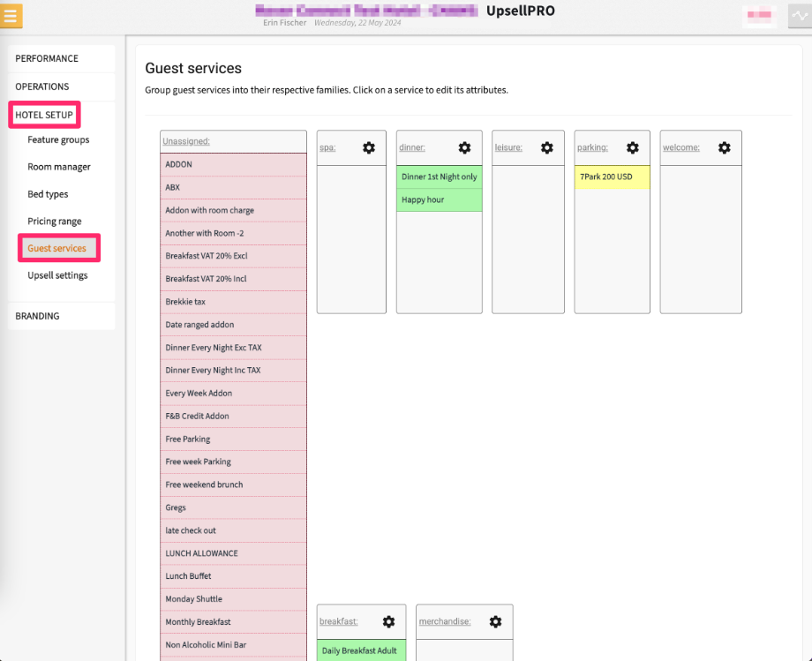The height and width of the screenshot is (661, 812).
Task: Open the OPERATIONS menu section
Action: click(x=62, y=86)
